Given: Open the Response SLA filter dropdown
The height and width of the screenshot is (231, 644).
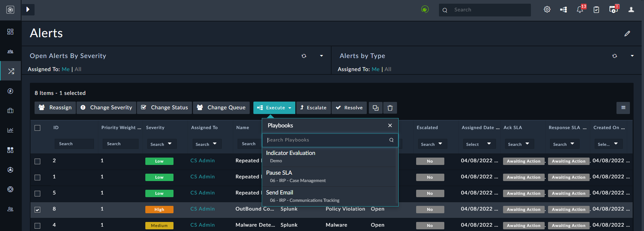Looking at the screenshot, I should (564, 144).
